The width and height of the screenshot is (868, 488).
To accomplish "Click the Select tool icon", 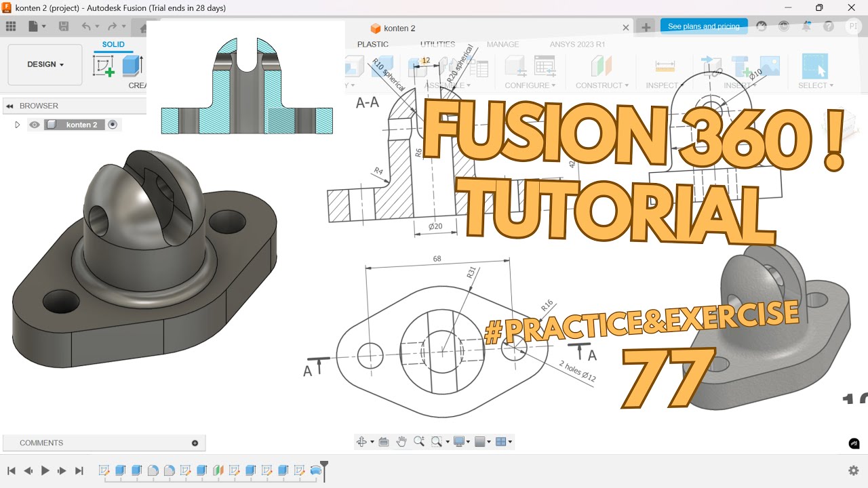I will (814, 66).
